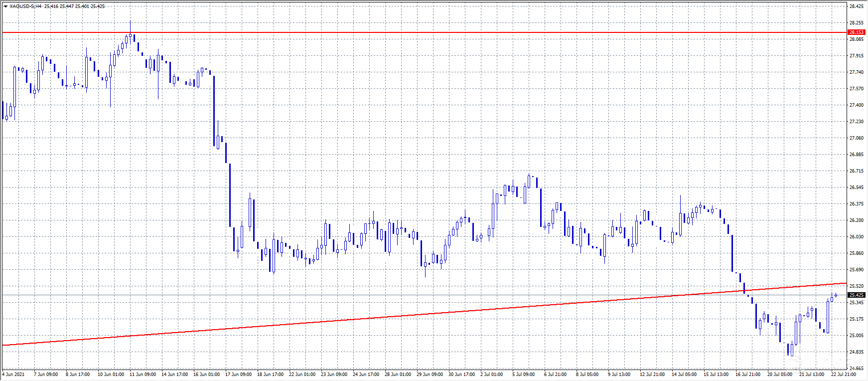Click the 23 Jun 09:00 time label
The height and width of the screenshot is (381, 868).
[334, 375]
